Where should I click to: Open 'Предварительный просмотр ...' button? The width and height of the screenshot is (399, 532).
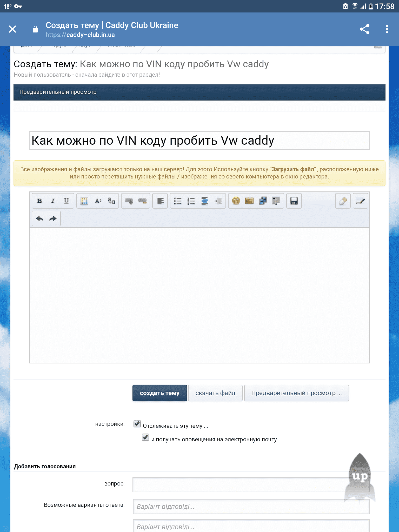pos(297,393)
